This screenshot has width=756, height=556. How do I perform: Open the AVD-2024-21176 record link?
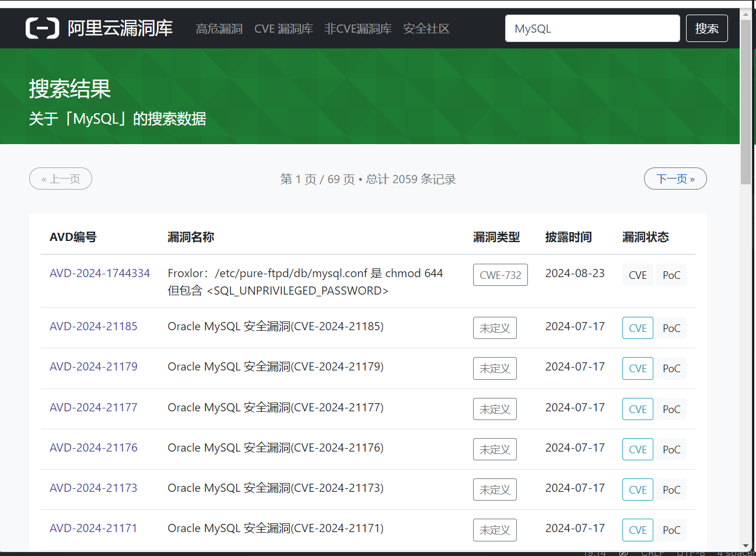point(93,447)
